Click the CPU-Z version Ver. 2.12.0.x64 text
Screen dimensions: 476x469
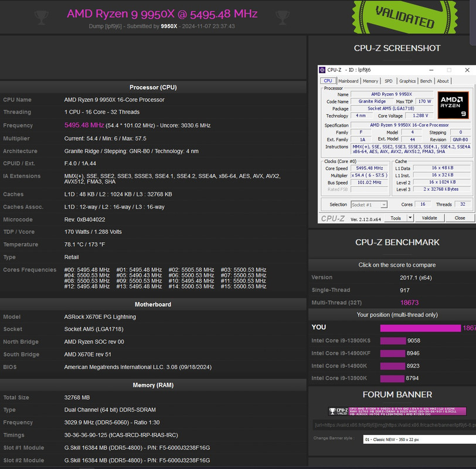pyautogui.click(x=366, y=219)
